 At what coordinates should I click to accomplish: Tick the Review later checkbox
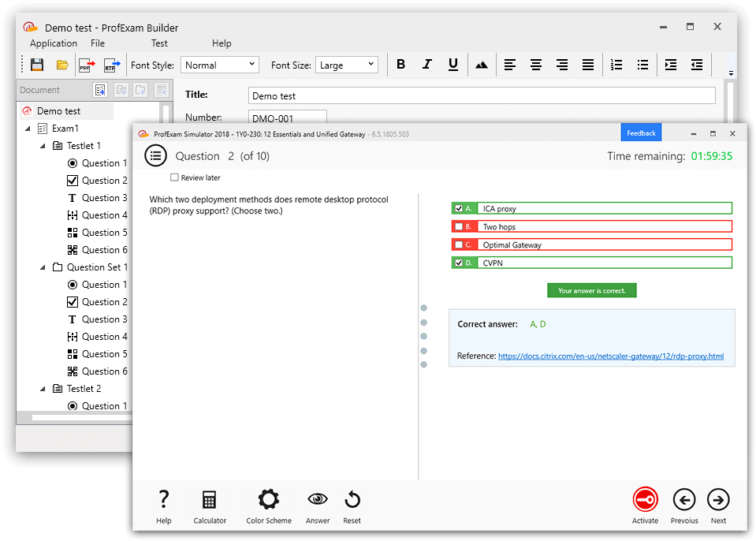click(174, 177)
